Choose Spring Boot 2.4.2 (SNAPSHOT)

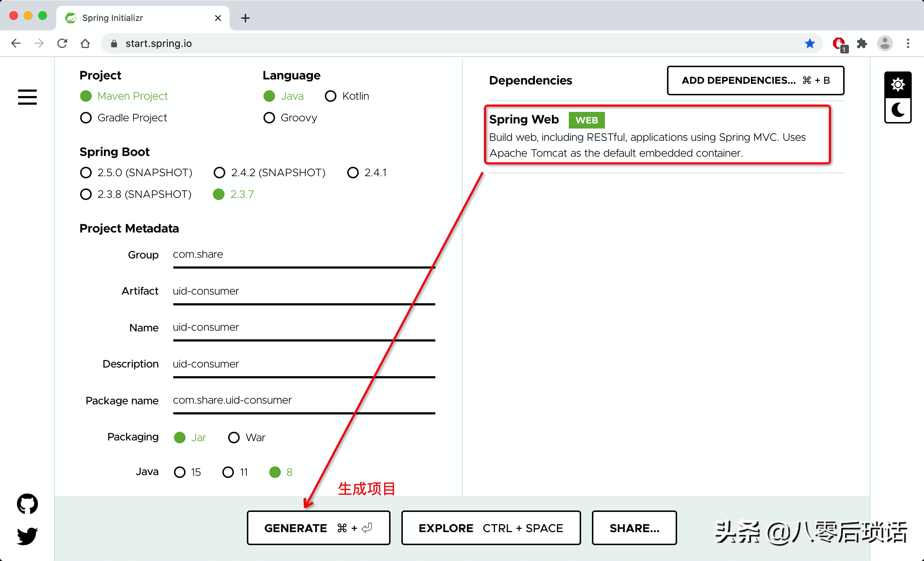click(x=269, y=173)
